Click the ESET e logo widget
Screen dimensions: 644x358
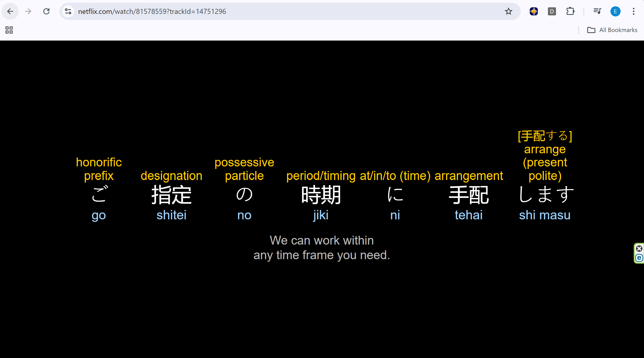(639, 258)
